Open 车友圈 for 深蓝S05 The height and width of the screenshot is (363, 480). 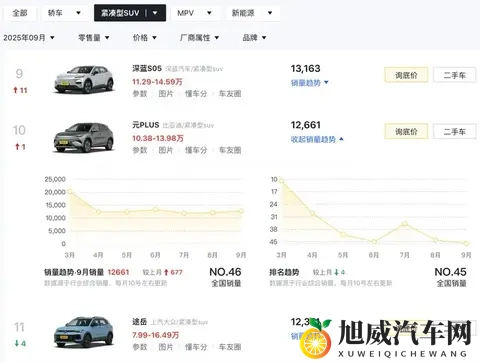[x=230, y=94]
